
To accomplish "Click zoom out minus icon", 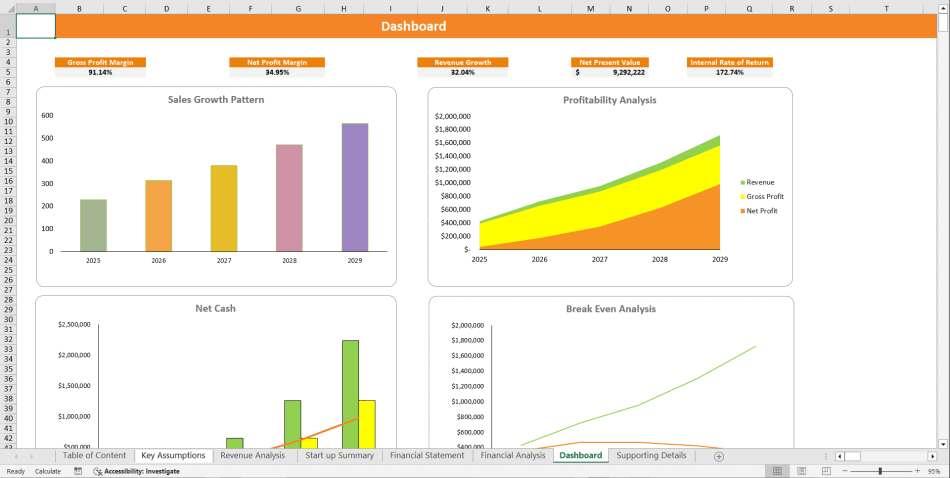I will 844,470.
